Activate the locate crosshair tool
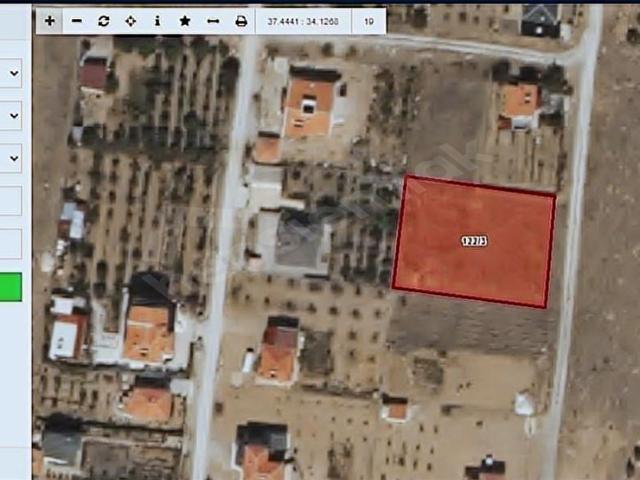The image size is (640, 480). [131, 21]
